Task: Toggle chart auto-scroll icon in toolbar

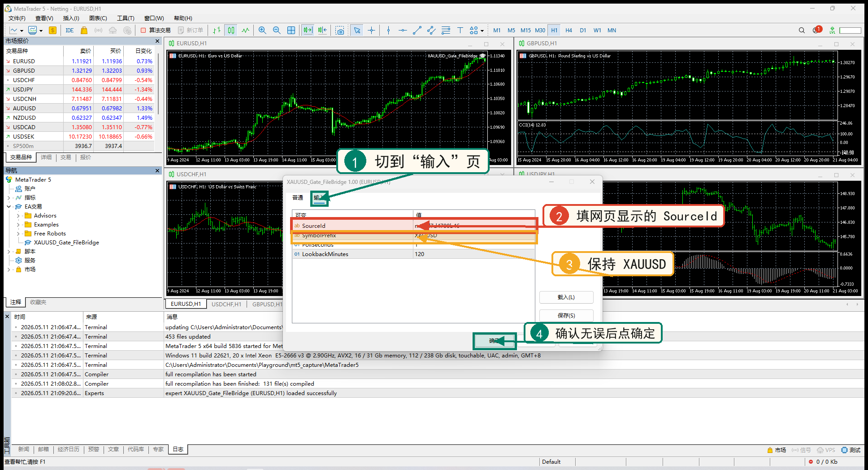Action: tap(308, 30)
